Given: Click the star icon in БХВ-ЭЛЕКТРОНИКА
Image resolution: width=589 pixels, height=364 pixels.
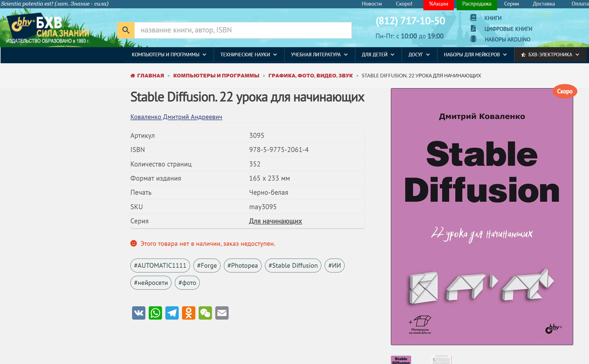Looking at the screenshot, I should click(x=524, y=55).
